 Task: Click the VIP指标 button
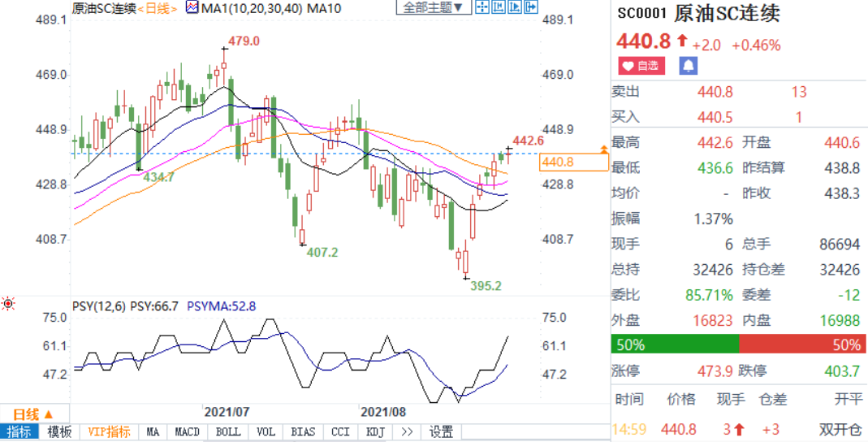pyautogui.click(x=109, y=432)
